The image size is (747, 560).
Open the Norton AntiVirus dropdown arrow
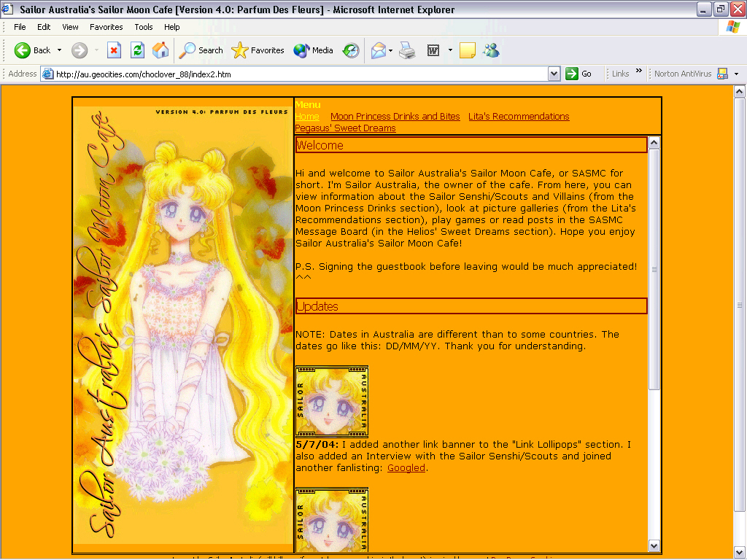[x=737, y=74]
